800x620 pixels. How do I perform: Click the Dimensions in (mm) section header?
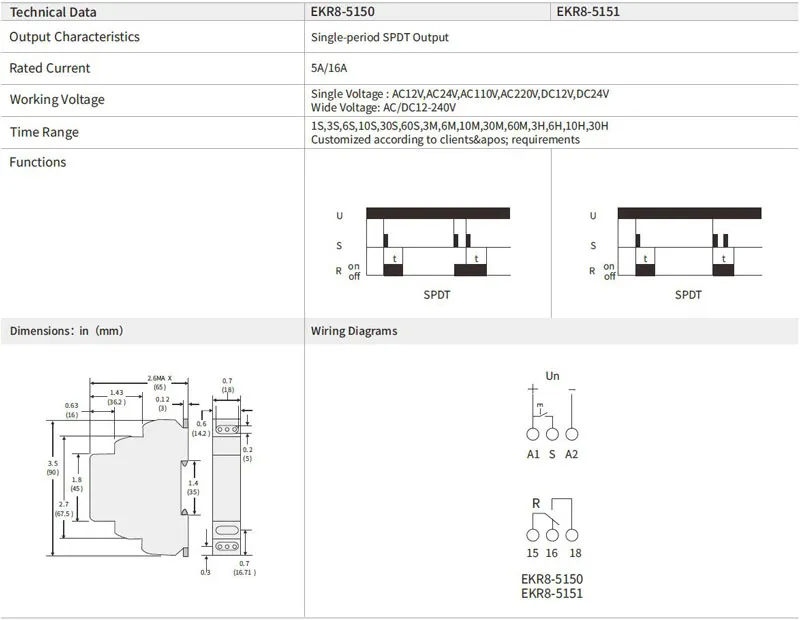[66, 331]
